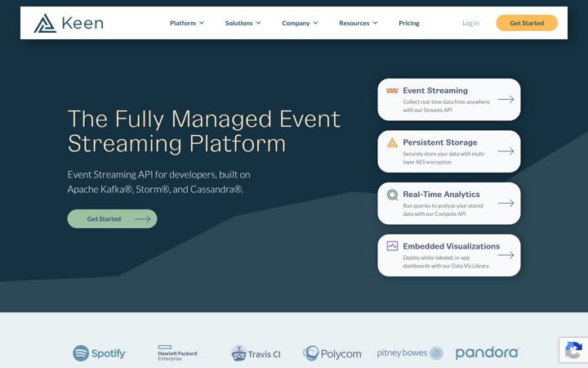Click the Keen triangle logo icon

(x=45, y=23)
